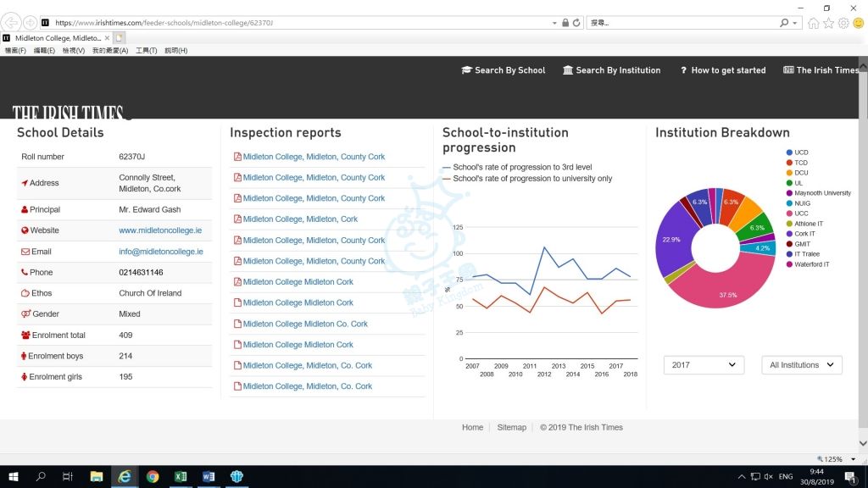Close the Midleton College browser tab
Screen dimensions: 868x488
(107, 38)
